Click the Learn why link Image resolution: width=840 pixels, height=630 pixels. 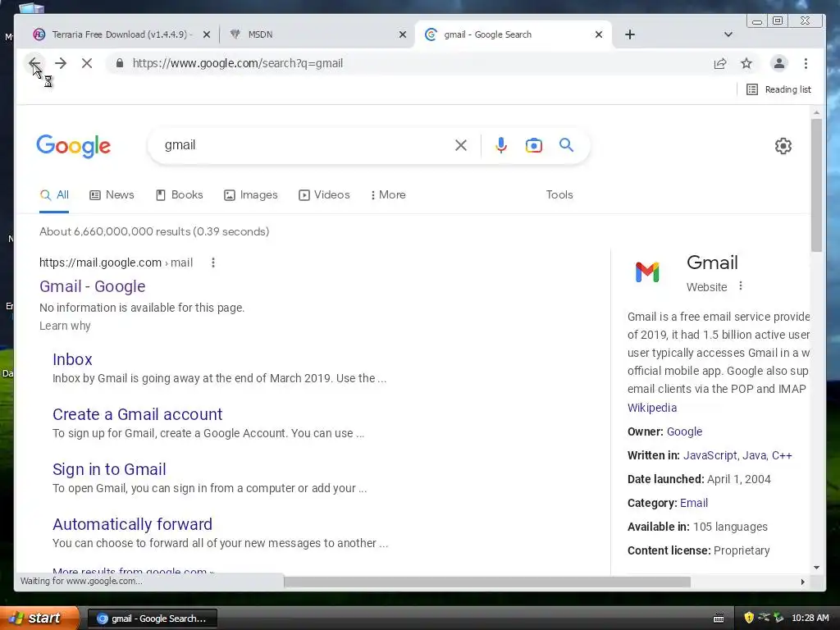click(65, 326)
